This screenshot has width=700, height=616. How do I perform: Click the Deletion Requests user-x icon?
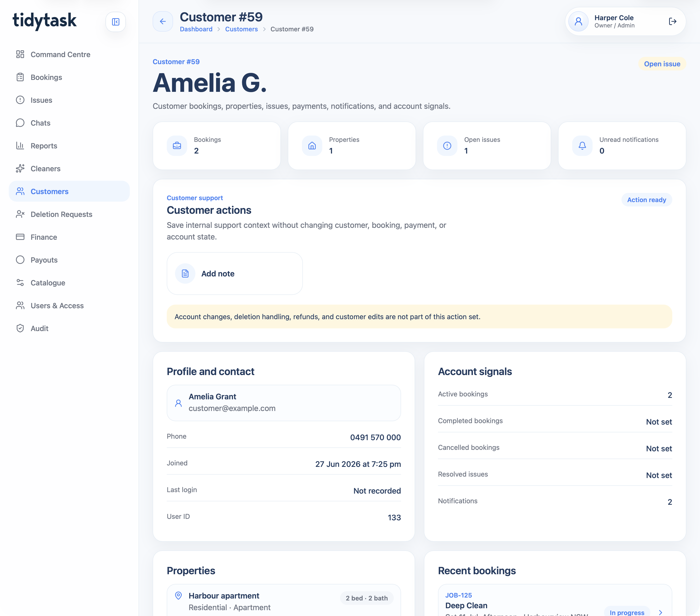(x=20, y=214)
